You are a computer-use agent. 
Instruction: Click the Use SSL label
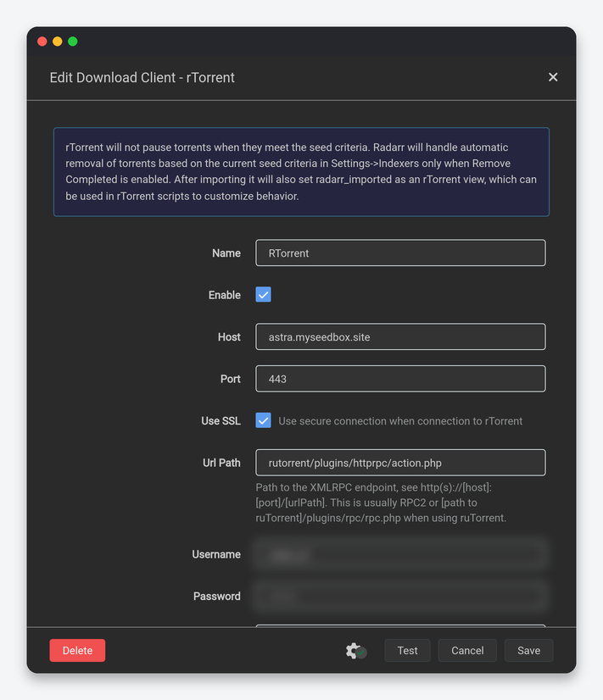[x=221, y=421]
